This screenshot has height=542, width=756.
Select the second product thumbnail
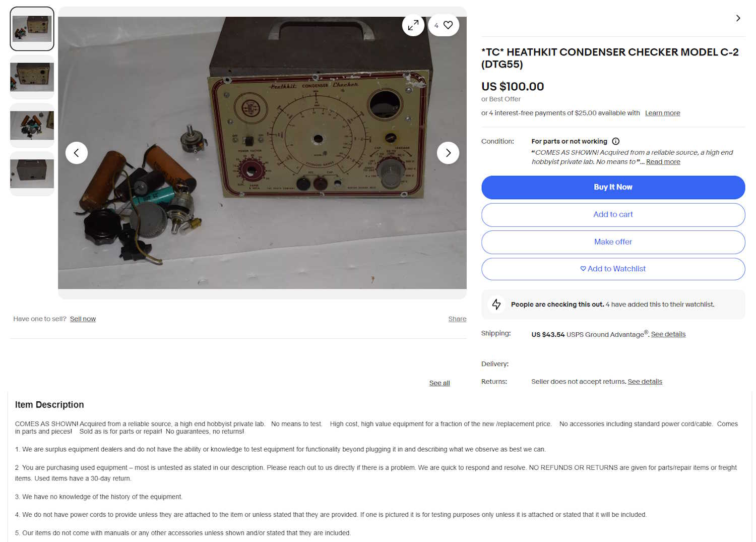32,77
